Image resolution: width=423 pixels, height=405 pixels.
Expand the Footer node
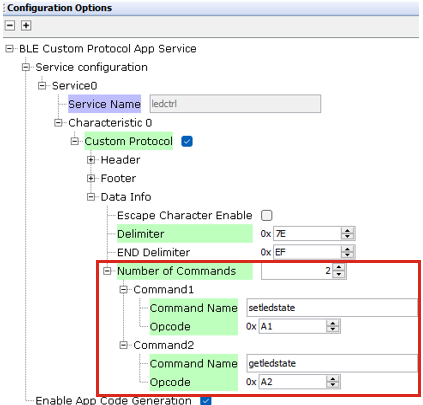pyautogui.click(x=91, y=178)
